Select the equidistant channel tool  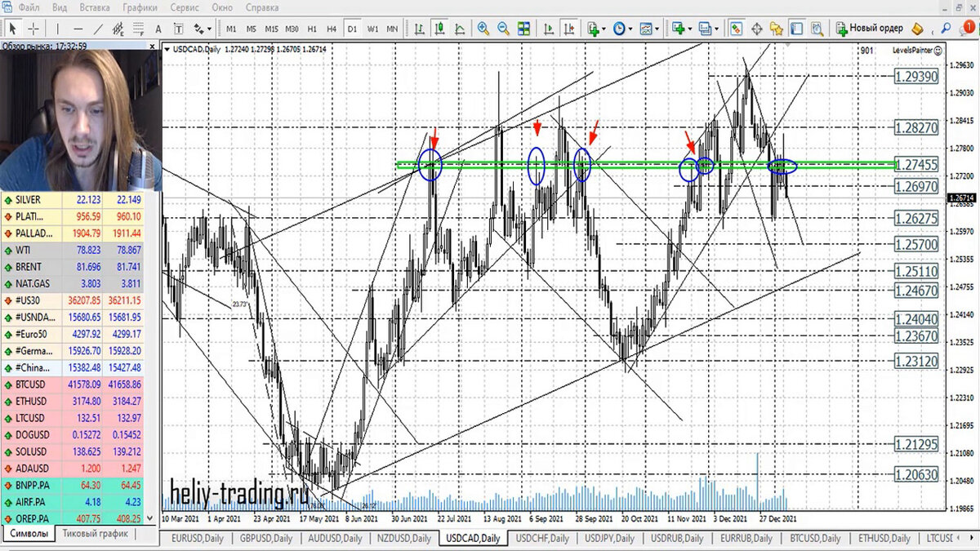(x=118, y=29)
